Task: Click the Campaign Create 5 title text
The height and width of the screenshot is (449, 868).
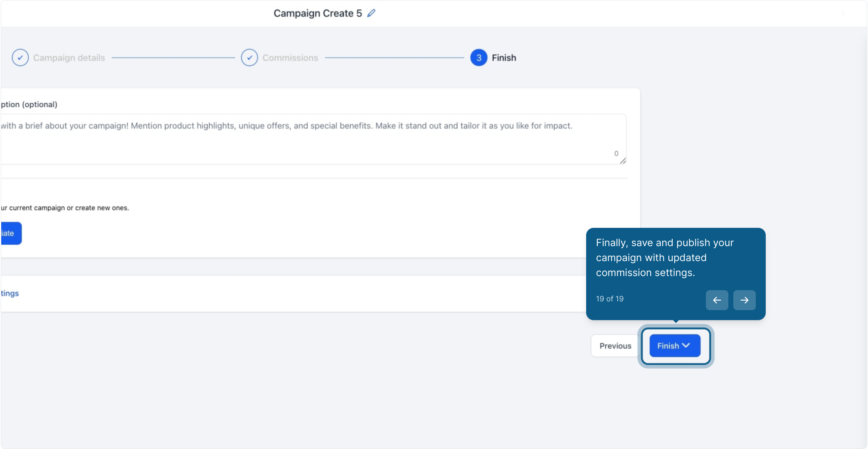Action: click(318, 13)
